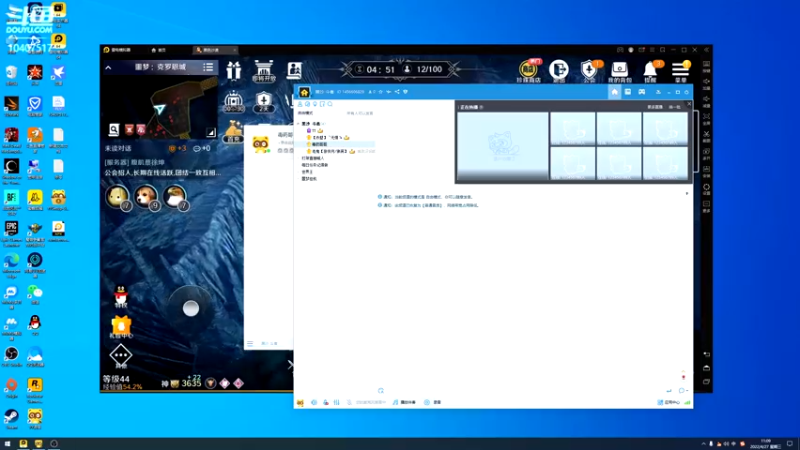Click the 播放伴奏 music button
Viewport: 800px width, 450px height.
point(404,403)
